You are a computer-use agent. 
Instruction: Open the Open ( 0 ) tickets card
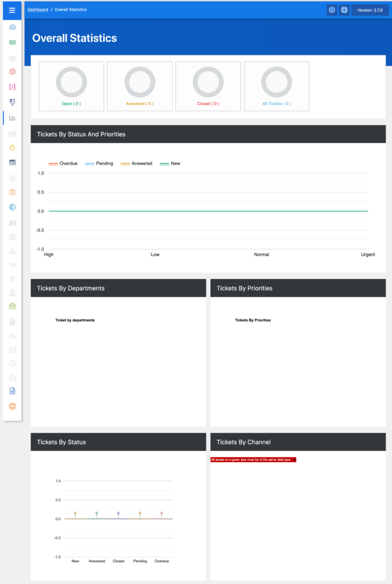71,87
